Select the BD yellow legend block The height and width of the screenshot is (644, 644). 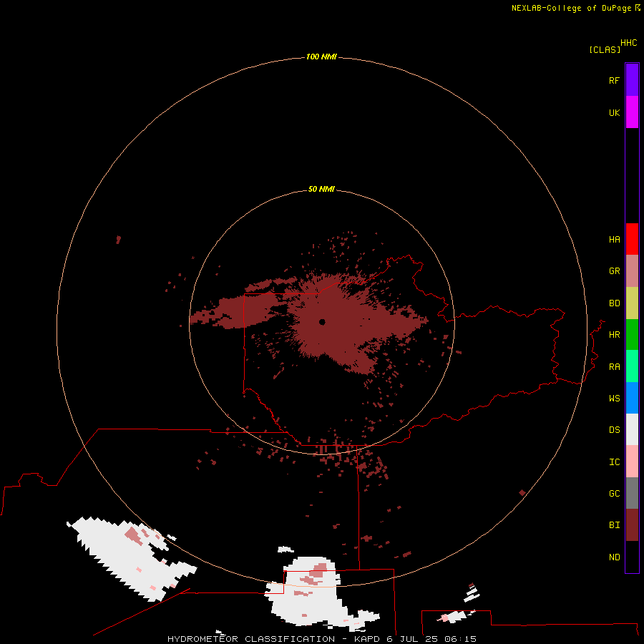(632, 303)
